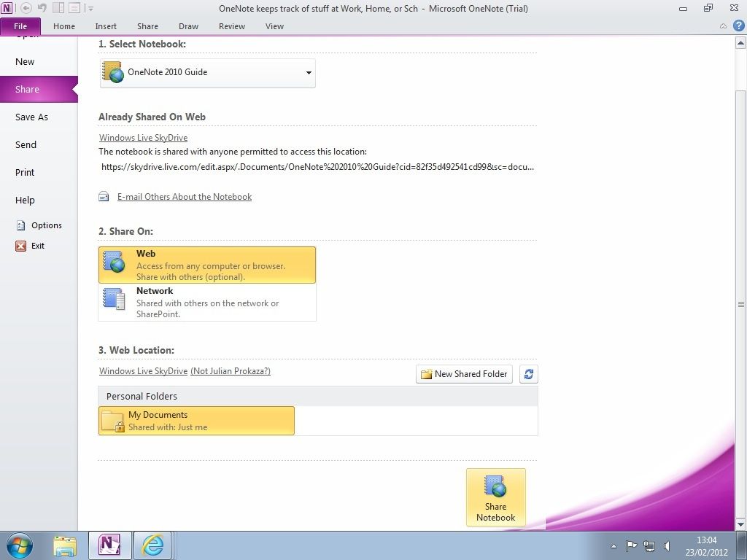The height and width of the screenshot is (560, 747).
Task: Select the Network share option
Action: click(207, 303)
